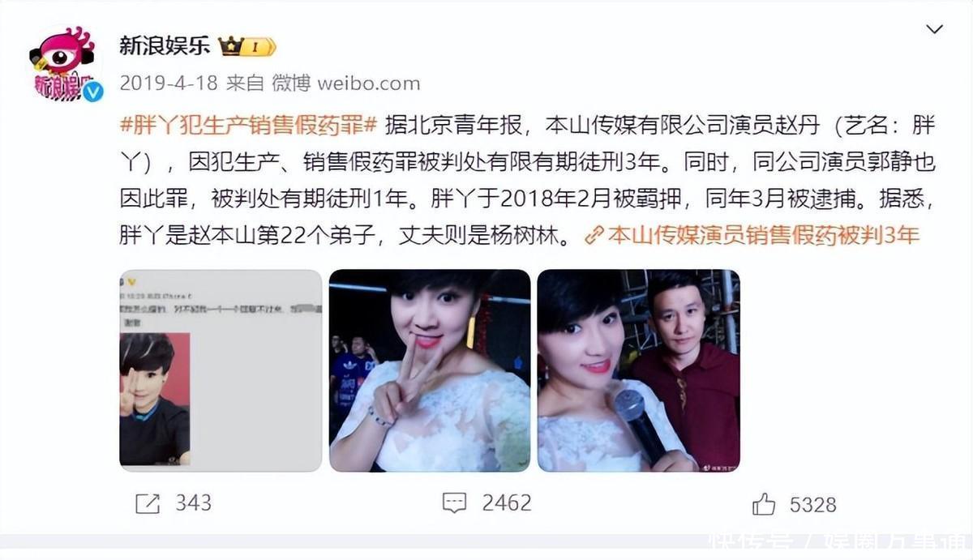Open hashtag #胖丫犯生产销售假药罪#
The width and height of the screenshot is (973, 560).
click(249, 126)
